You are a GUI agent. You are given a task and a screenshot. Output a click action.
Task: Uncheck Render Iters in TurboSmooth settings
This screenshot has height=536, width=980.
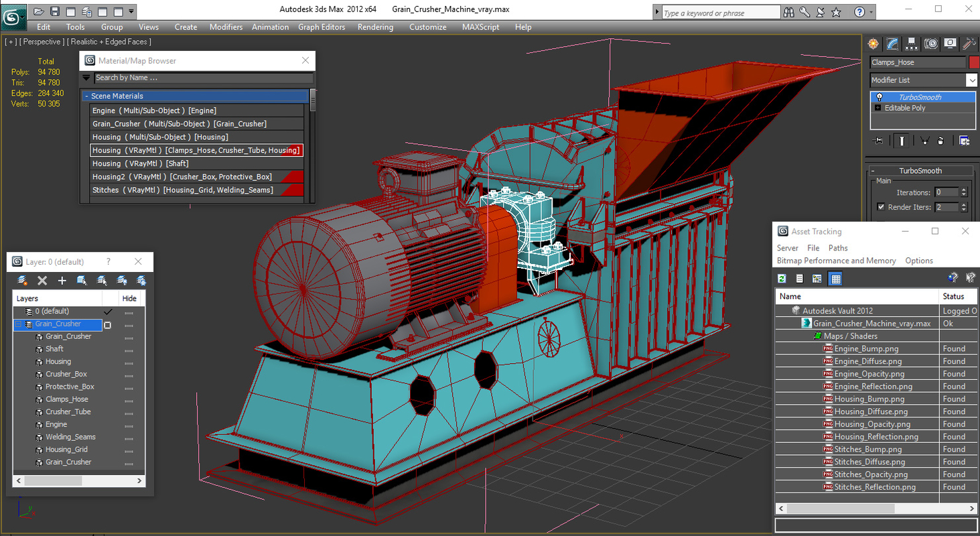pos(882,207)
